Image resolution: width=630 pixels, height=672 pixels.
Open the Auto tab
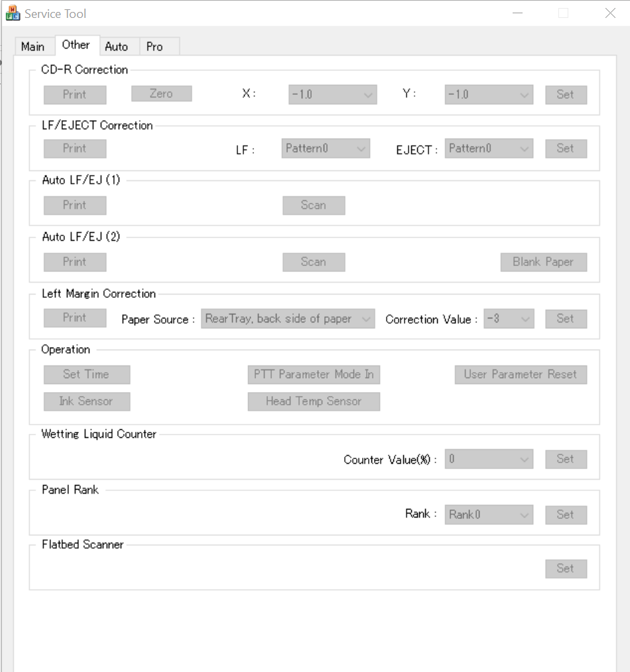(x=117, y=46)
